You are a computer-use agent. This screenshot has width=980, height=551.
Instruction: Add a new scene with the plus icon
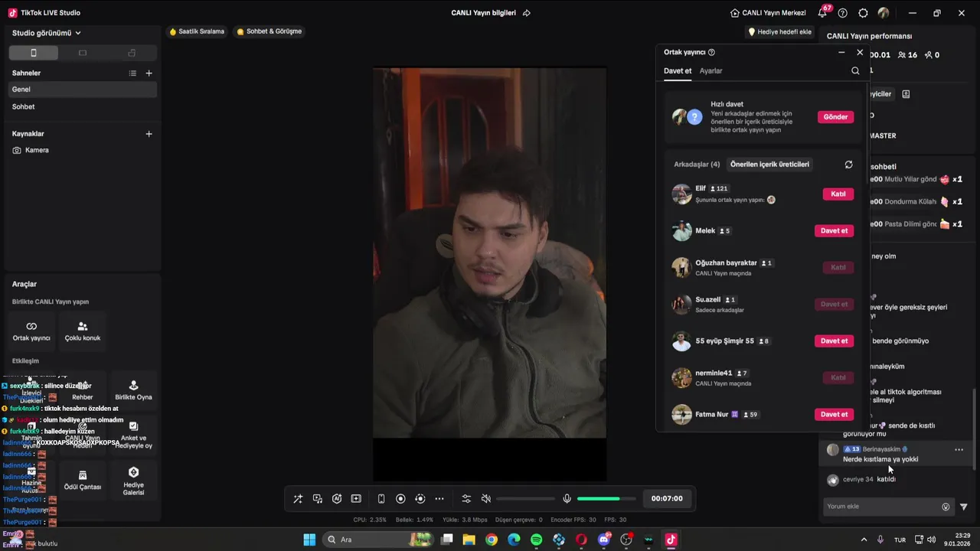149,73
